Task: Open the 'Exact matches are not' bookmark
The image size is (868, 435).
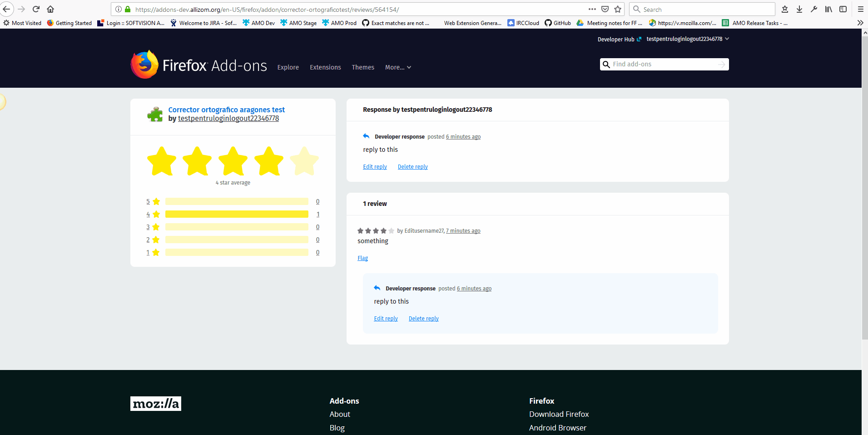Action: coord(396,23)
